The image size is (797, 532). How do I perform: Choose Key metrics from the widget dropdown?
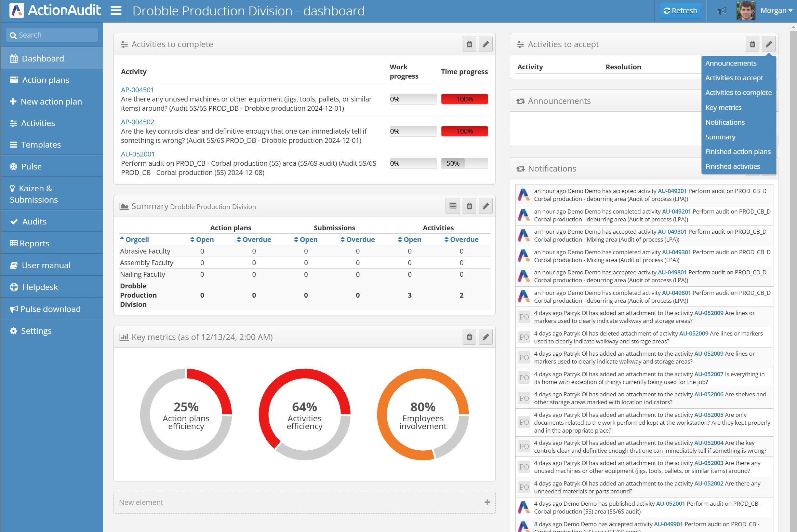[x=723, y=108]
